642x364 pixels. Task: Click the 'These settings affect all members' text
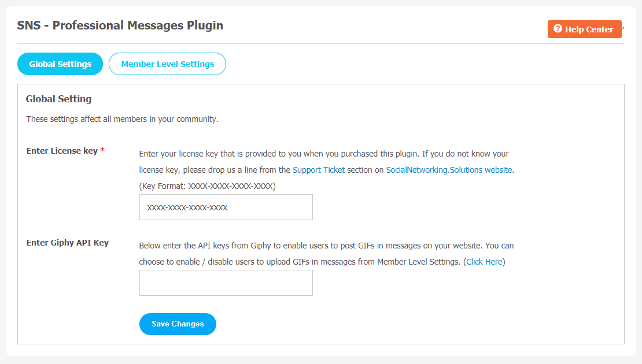coord(122,119)
